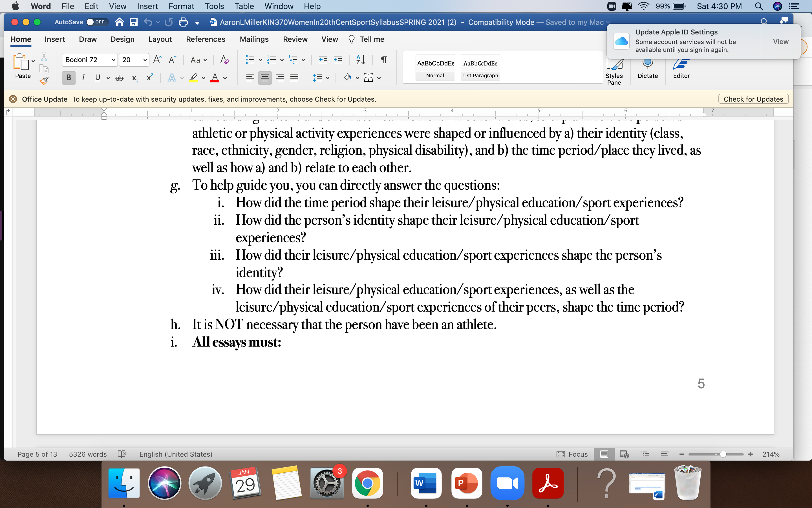
Task: Click the Save disk icon in the title bar
Action: point(134,22)
